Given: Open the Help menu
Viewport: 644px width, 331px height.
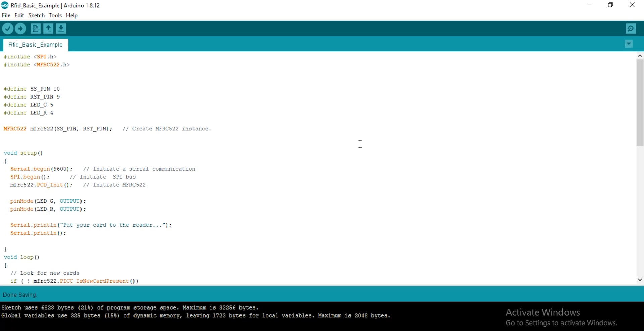Looking at the screenshot, I should pyautogui.click(x=72, y=15).
